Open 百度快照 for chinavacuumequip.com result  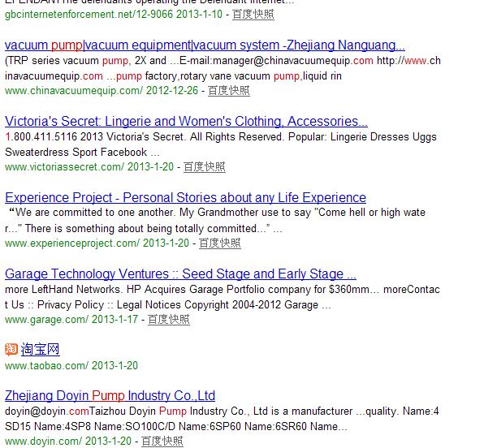pyautogui.click(x=228, y=91)
